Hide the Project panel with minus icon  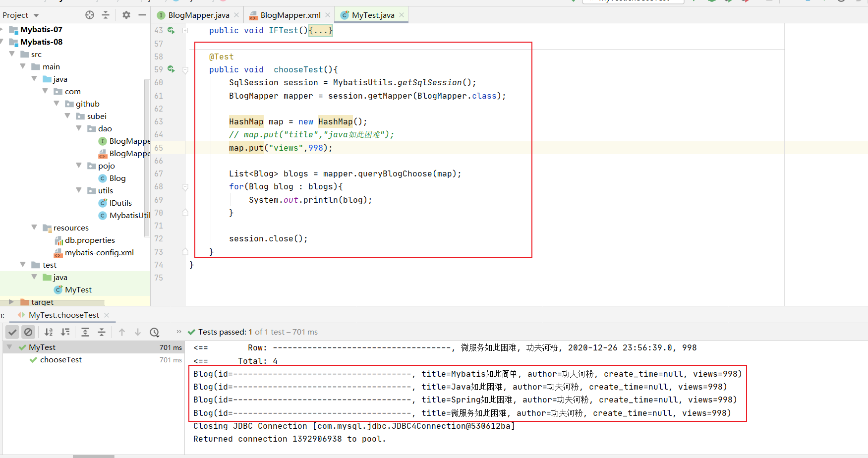coord(142,15)
